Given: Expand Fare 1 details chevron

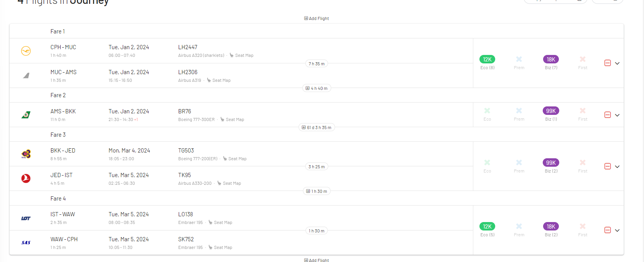Looking at the screenshot, I should 617,63.
